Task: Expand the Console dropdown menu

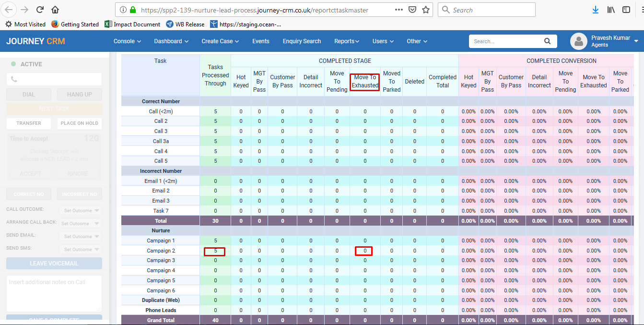Action: pos(127,41)
